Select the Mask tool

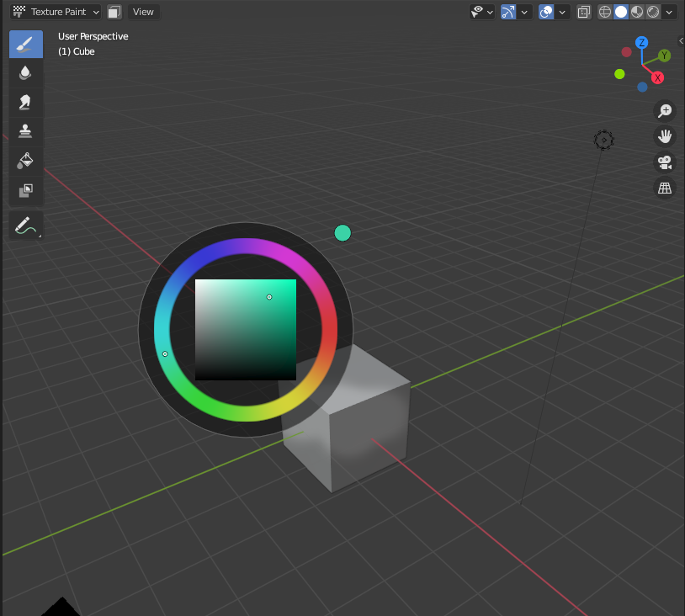tap(25, 189)
